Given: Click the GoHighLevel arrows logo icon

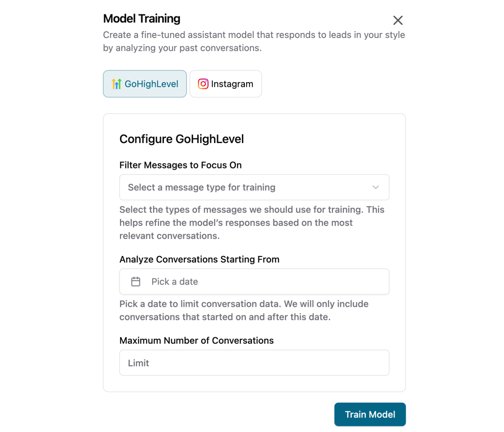Looking at the screenshot, I should tap(116, 84).
